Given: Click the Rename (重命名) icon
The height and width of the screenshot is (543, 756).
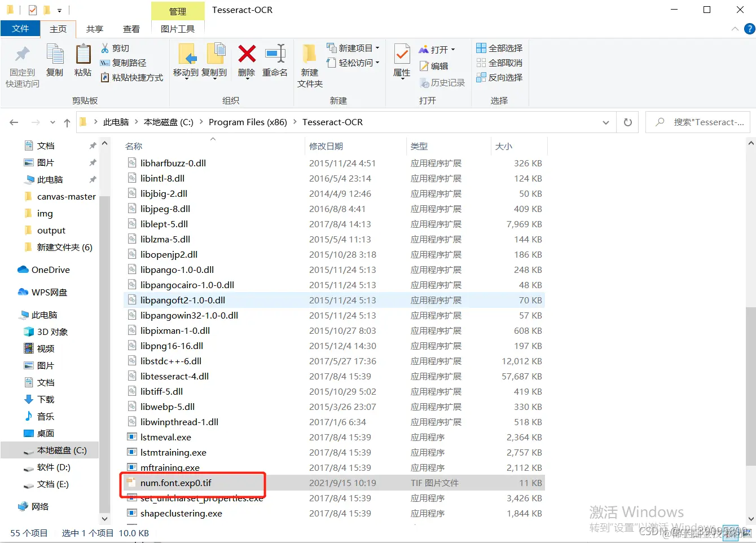Looking at the screenshot, I should (275, 54).
